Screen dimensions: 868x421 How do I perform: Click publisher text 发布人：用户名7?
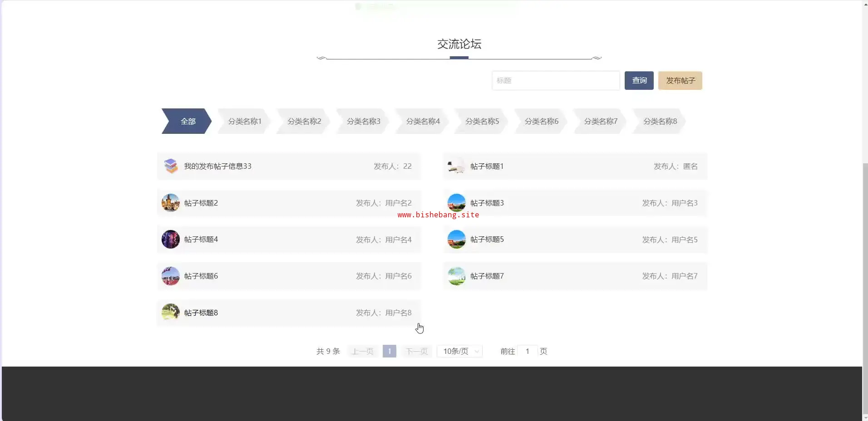(670, 276)
